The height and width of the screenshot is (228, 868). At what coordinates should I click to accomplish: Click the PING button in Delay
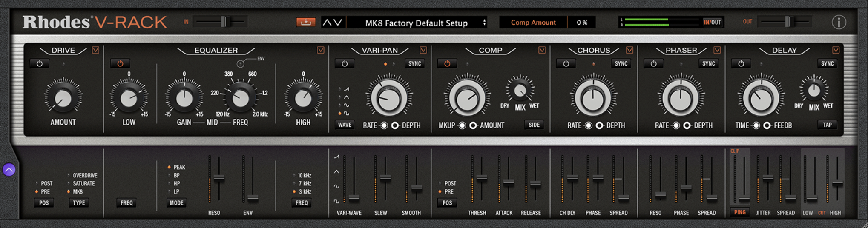click(740, 212)
